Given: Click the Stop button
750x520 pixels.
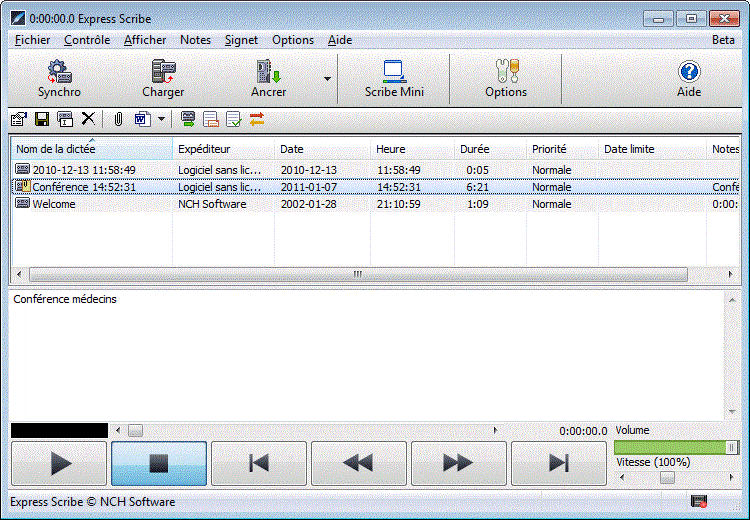Looking at the screenshot, I should (x=159, y=463).
